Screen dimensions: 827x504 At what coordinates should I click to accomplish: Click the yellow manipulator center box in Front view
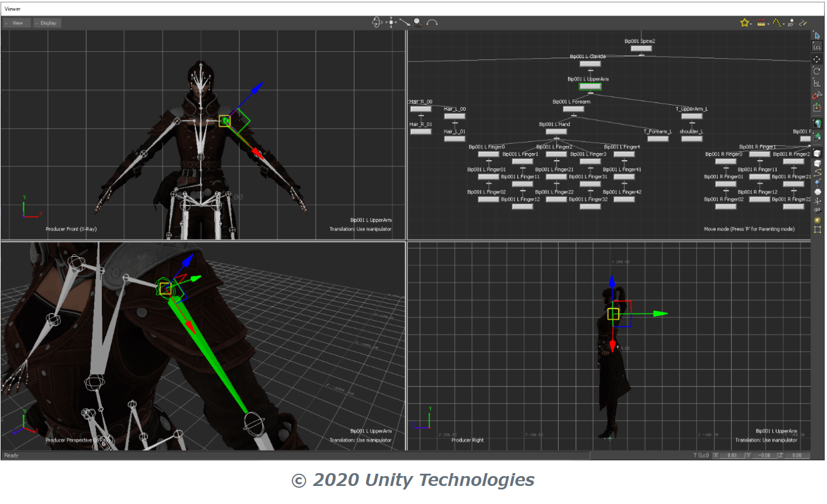point(225,121)
